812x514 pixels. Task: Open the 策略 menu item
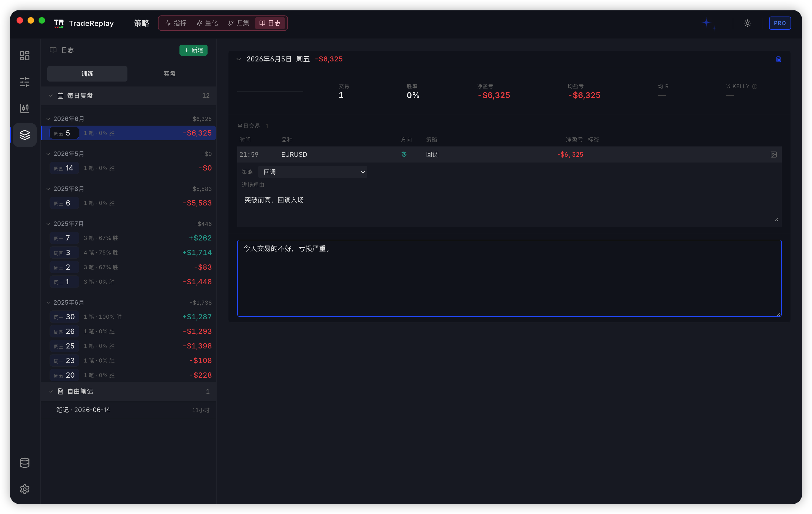tap(141, 23)
